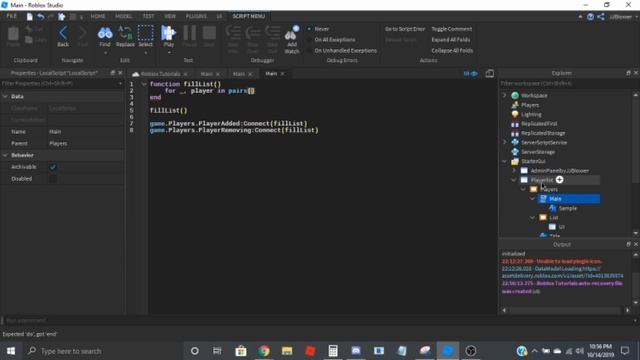Open the PLUGINS ribbon tab
Image resolution: width=640 pixels, height=360 pixels.
196,16
